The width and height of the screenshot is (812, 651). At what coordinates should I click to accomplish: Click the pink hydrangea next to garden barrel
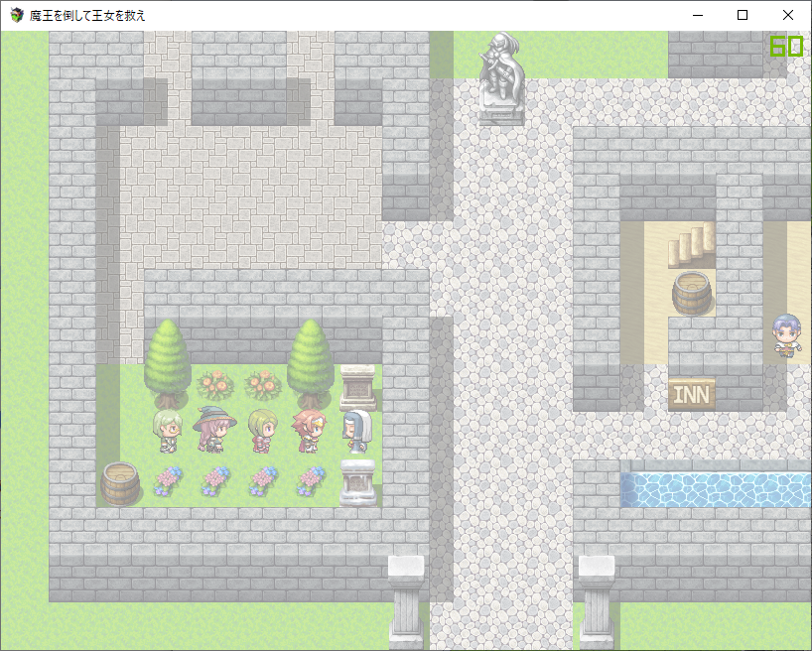click(167, 481)
